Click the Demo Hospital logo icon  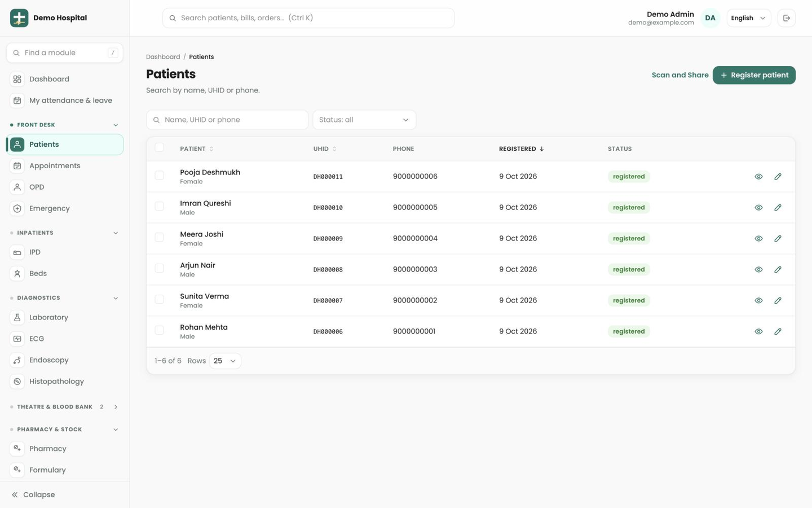tap(19, 18)
